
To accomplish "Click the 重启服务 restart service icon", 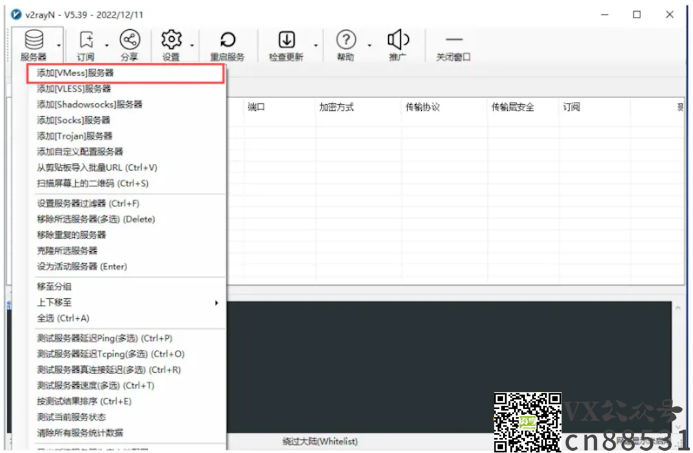I will click(x=228, y=40).
